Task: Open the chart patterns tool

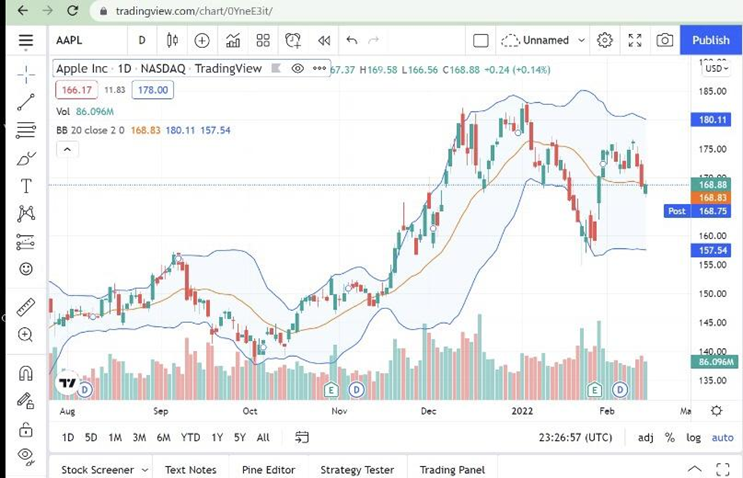Action: 26,214
